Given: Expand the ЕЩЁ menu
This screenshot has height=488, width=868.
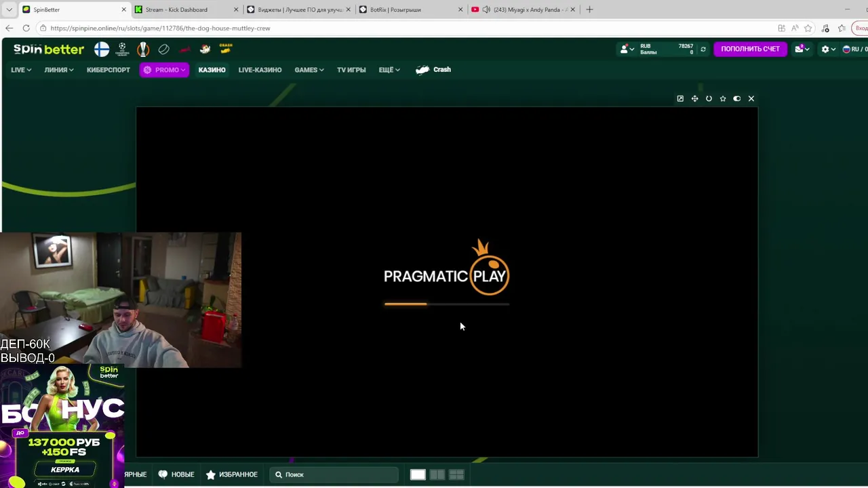Looking at the screenshot, I should (389, 70).
